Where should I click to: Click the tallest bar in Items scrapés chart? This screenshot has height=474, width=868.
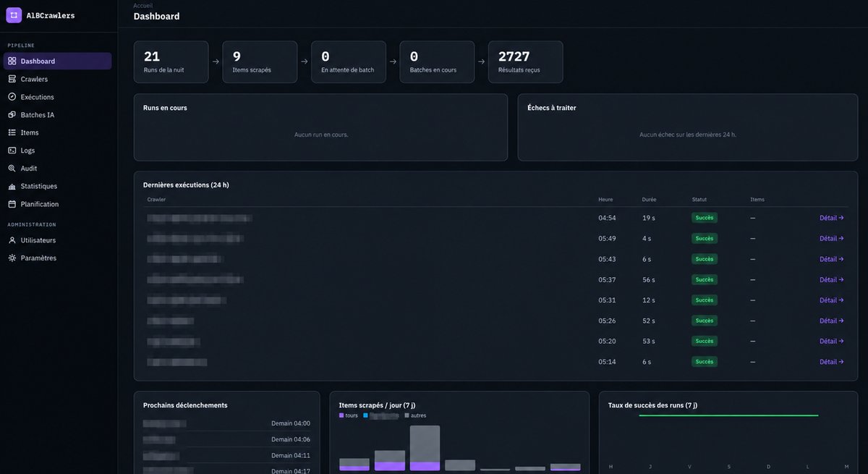(425, 448)
